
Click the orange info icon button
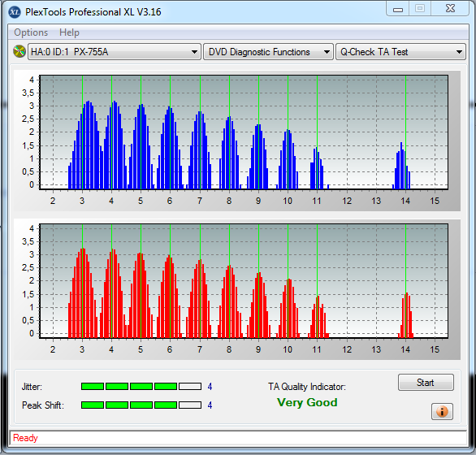click(442, 412)
